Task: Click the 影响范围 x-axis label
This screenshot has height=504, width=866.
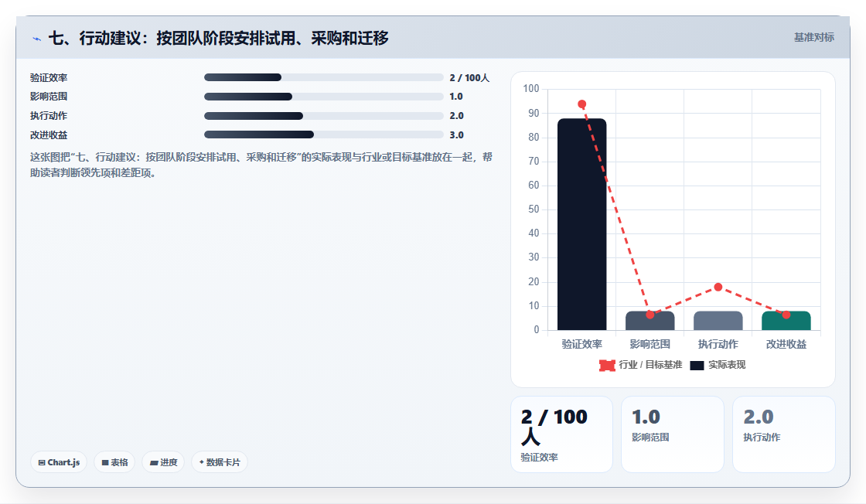Action: point(650,345)
